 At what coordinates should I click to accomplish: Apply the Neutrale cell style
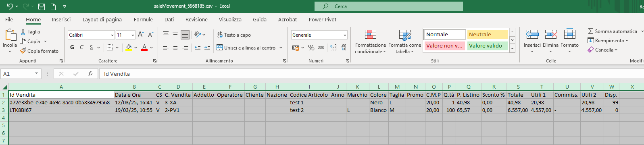[488, 35]
